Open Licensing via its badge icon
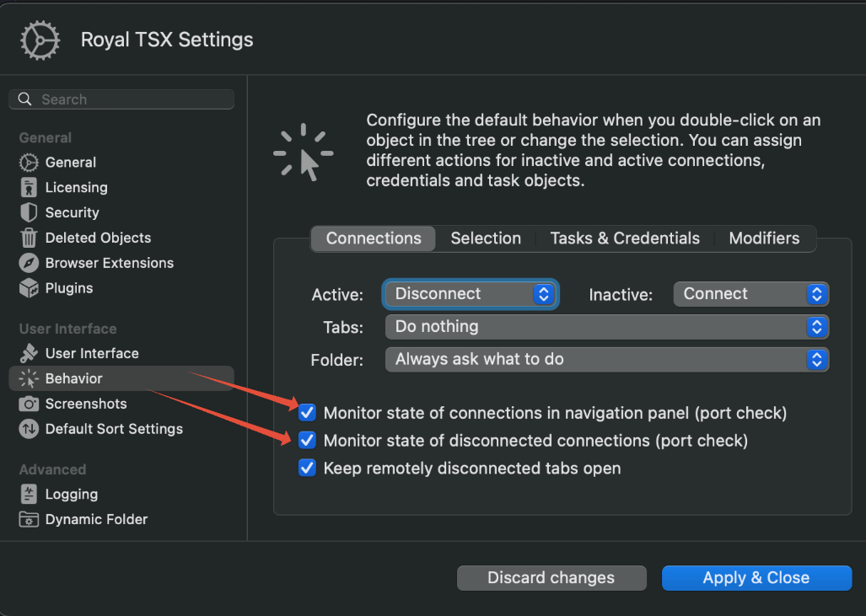 pos(29,188)
